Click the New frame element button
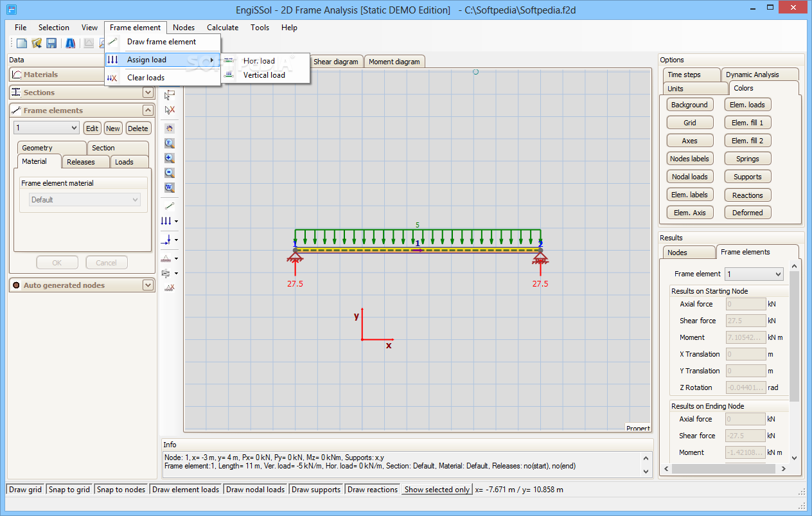Screen dimensions: 812x516 [x=113, y=129]
